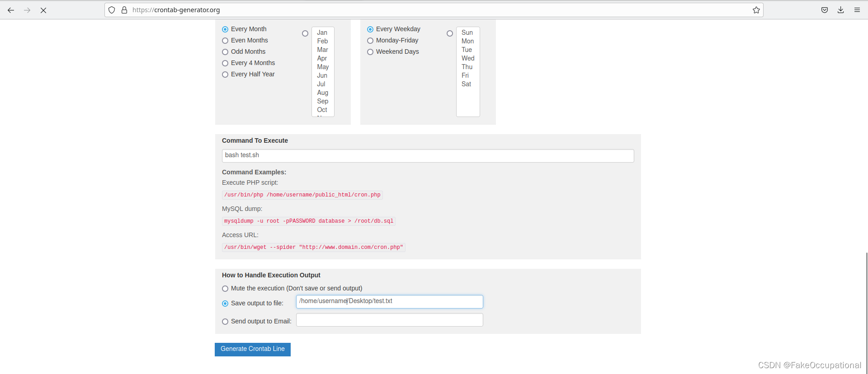Pick Sun in the weekday list

click(467, 33)
